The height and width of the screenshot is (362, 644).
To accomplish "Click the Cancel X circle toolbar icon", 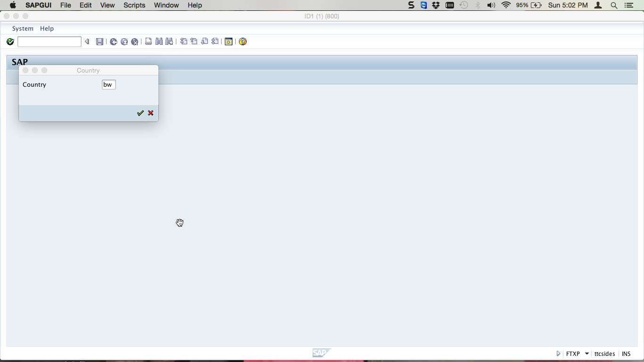I will click(x=134, y=42).
